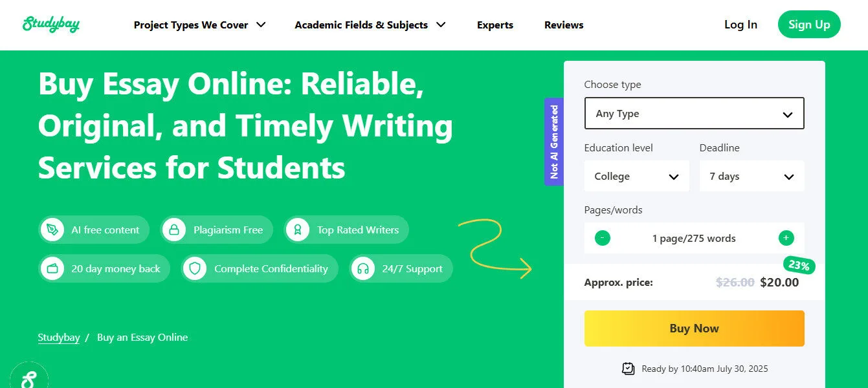868x388 pixels.
Task: Click the 20 day money back wallet icon
Action: (x=52, y=268)
